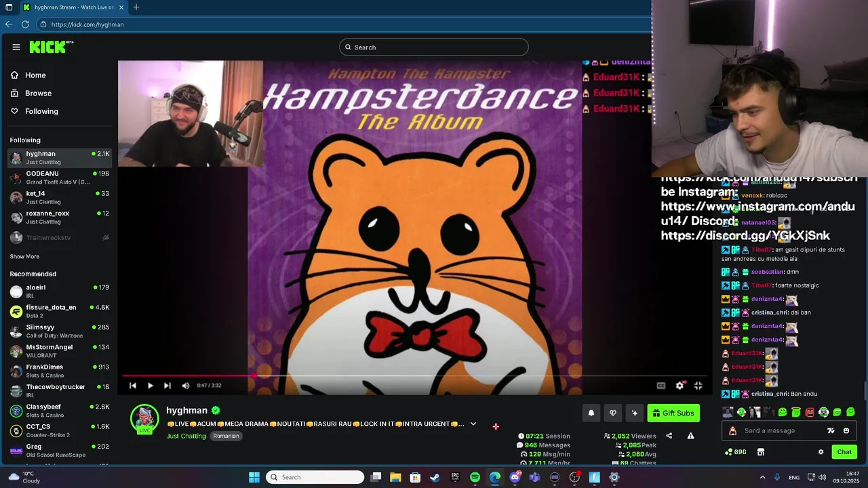Unfollow hyghman with broken heart button
This screenshot has height=488, width=868.
[x=612, y=413]
